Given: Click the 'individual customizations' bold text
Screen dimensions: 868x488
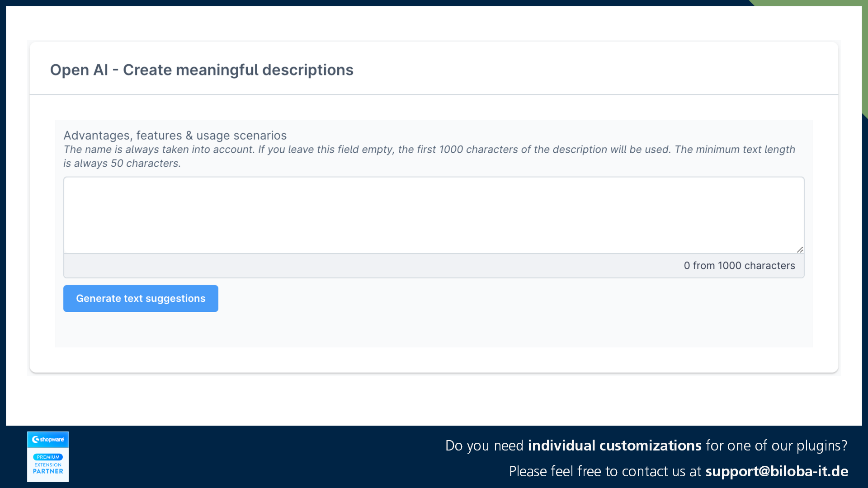Looking at the screenshot, I should [x=614, y=446].
